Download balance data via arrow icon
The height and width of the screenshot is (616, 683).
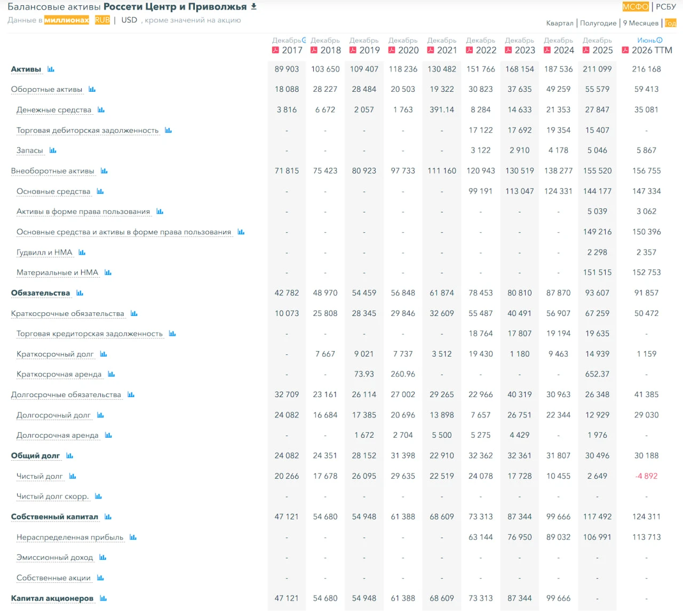click(x=254, y=6)
